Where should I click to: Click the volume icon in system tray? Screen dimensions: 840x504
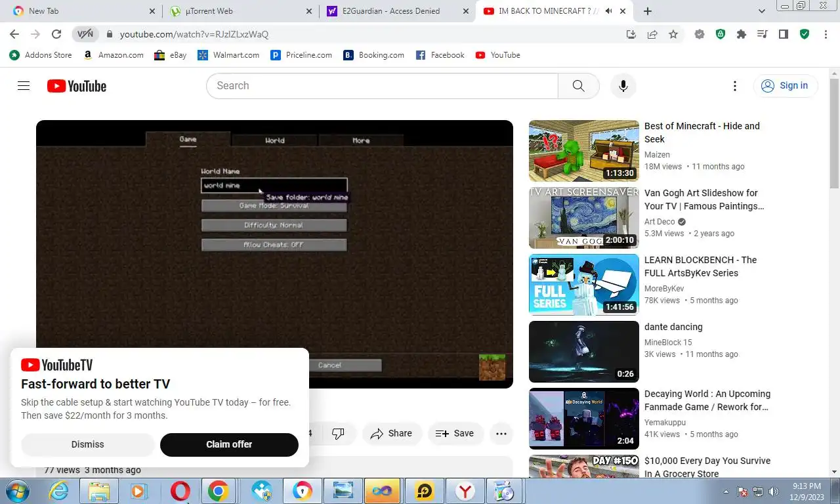774,492
